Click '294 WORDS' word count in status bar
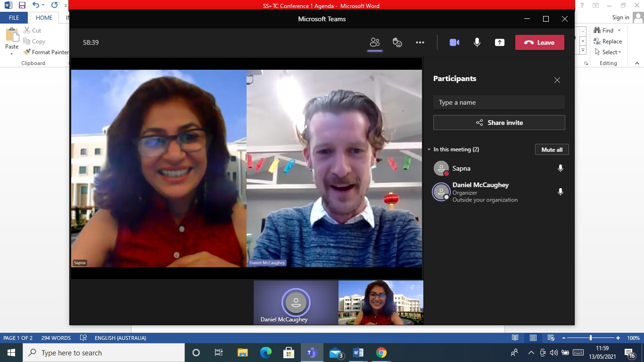 tap(56, 338)
